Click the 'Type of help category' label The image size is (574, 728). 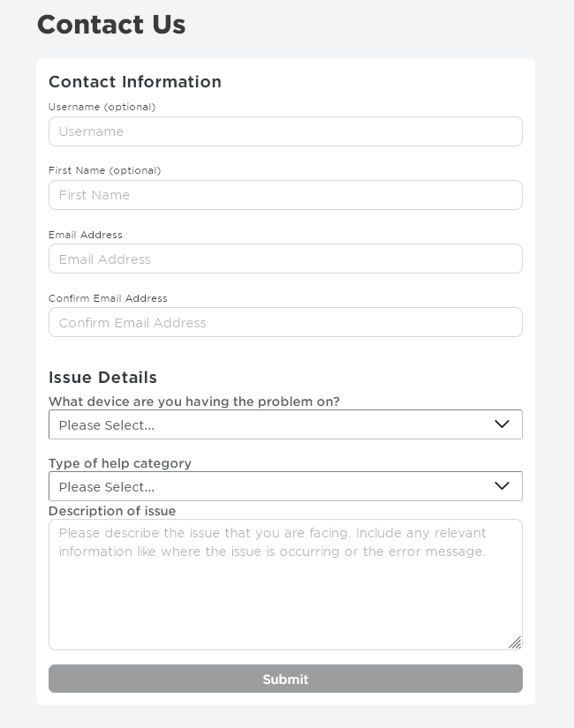coord(120,463)
